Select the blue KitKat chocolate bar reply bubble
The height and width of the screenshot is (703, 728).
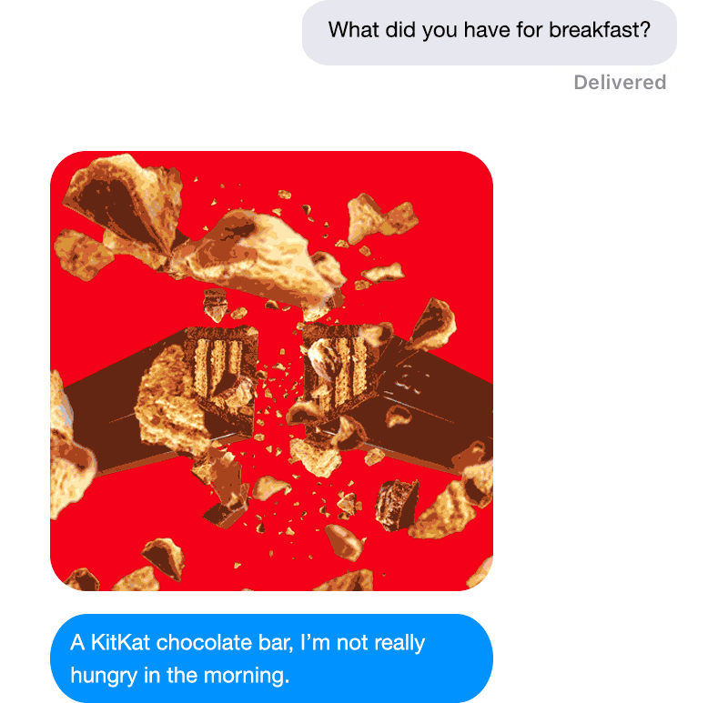tap(271, 658)
